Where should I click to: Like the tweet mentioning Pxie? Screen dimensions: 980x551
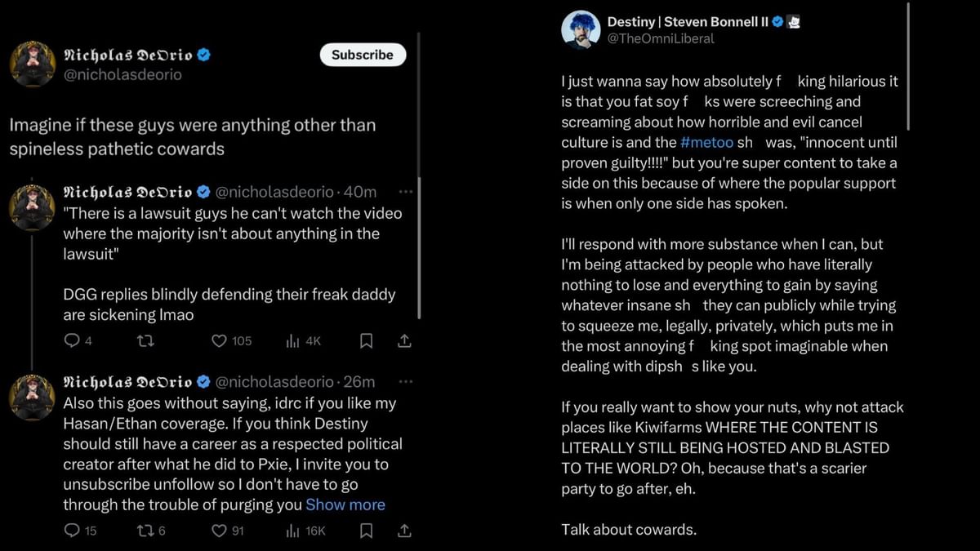tap(219, 531)
